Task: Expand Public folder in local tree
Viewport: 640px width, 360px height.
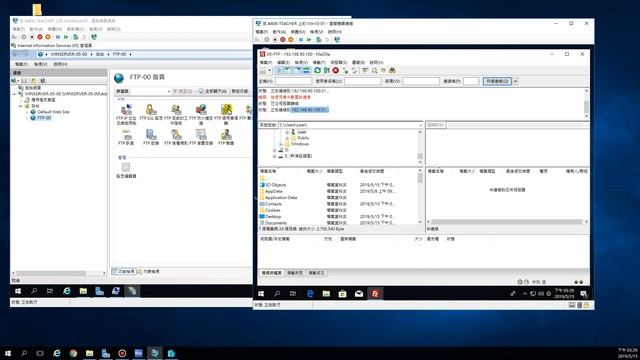Action: coord(287,138)
